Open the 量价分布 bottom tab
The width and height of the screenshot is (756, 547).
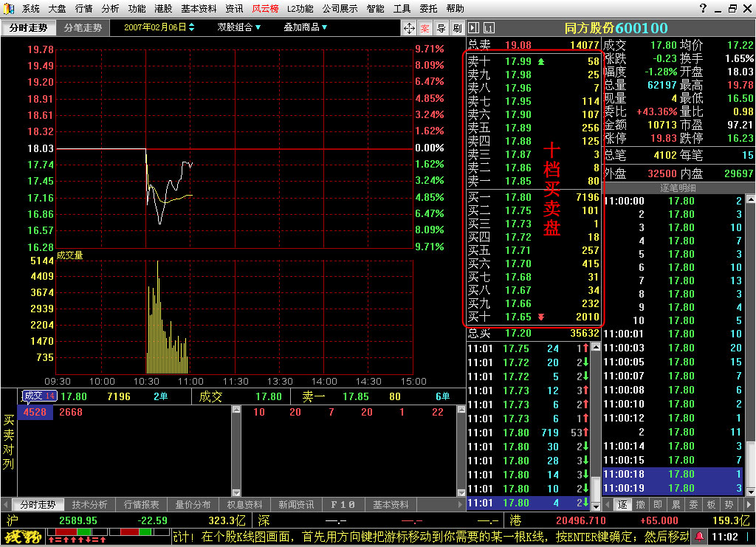pyautogui.click(x=193, y=505)
